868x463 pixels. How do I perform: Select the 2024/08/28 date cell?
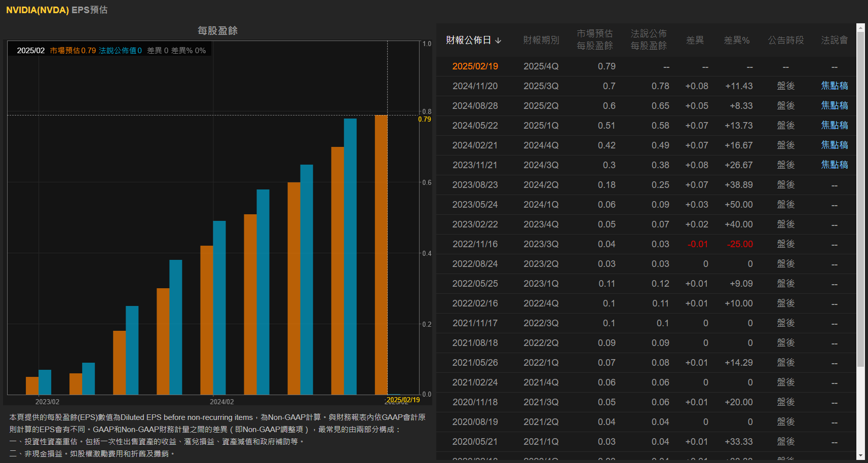[475, 106]
